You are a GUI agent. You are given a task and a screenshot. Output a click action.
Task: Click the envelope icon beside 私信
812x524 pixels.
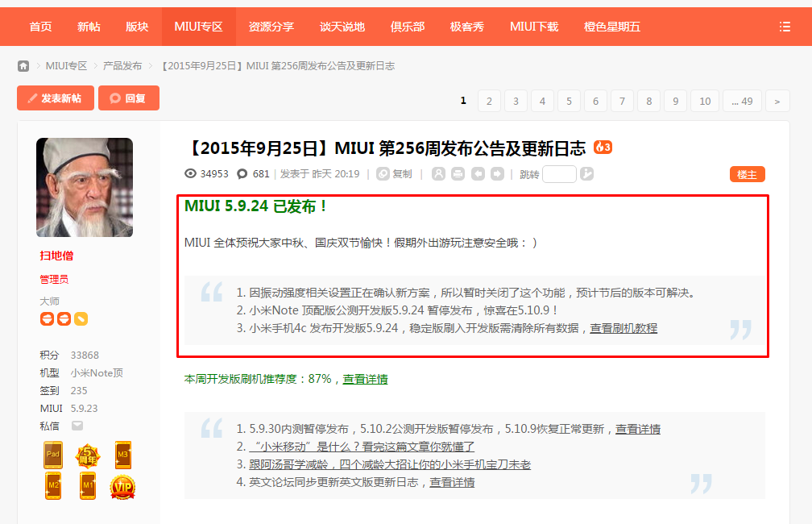point(77,426)
